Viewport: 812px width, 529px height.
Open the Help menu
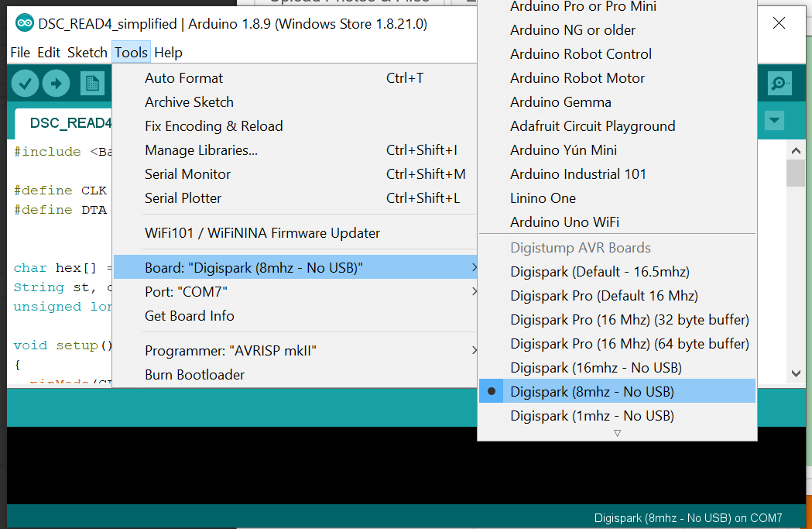168,53
